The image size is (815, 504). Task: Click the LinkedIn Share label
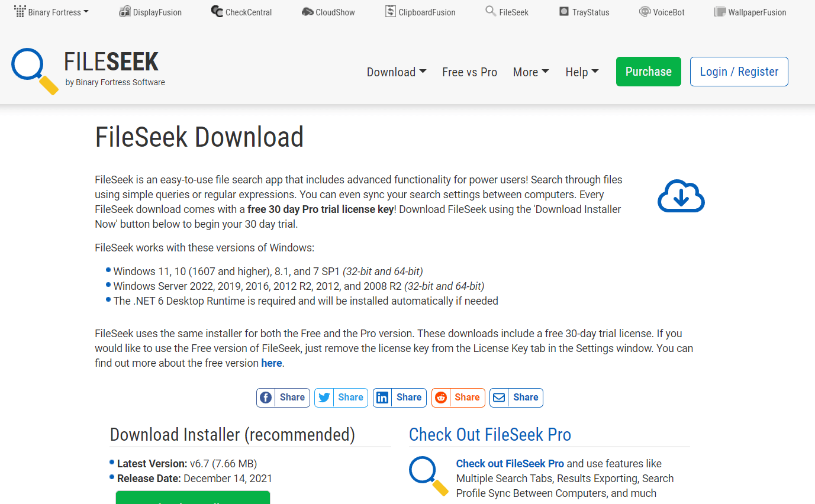[409, 398]
